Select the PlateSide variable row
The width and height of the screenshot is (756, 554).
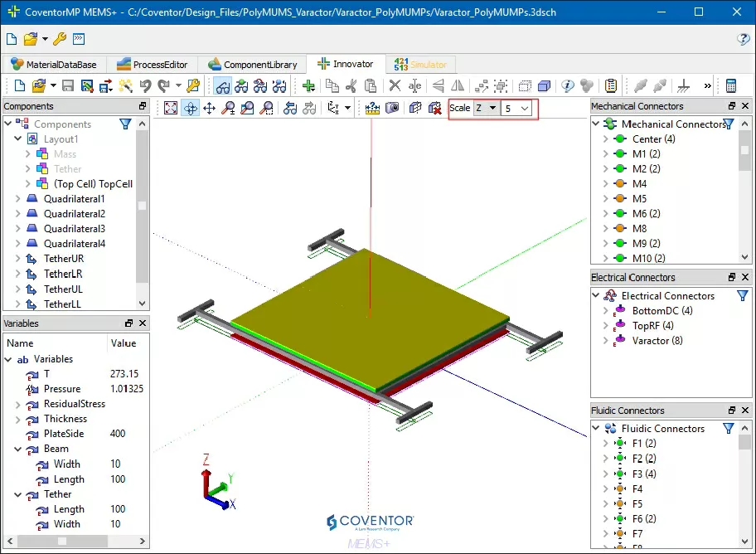coord(75,434)
